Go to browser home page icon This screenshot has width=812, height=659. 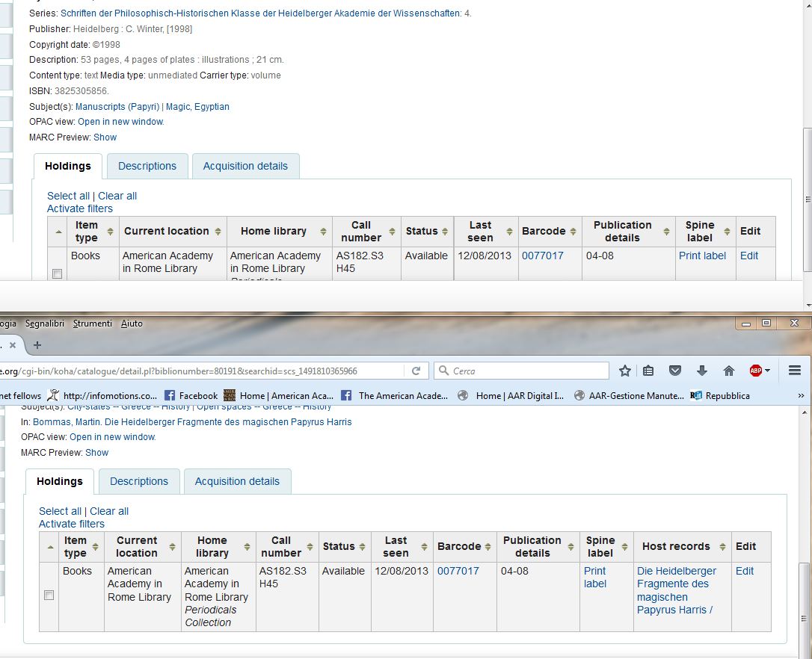coord(729,371)
